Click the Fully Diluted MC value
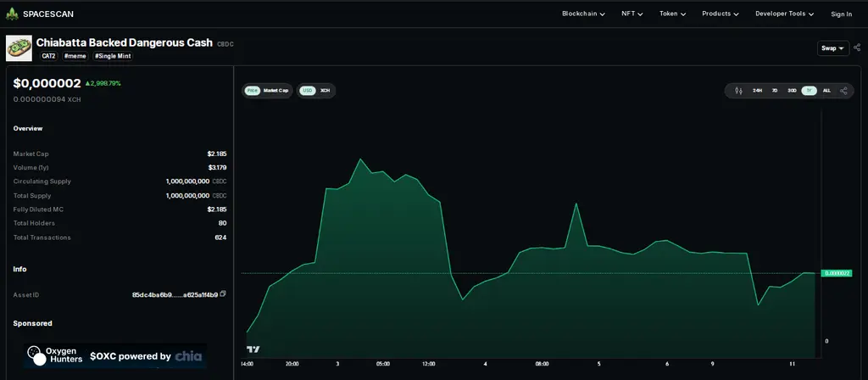The width and height of the screenshot is (868, 380). point(217,210)
